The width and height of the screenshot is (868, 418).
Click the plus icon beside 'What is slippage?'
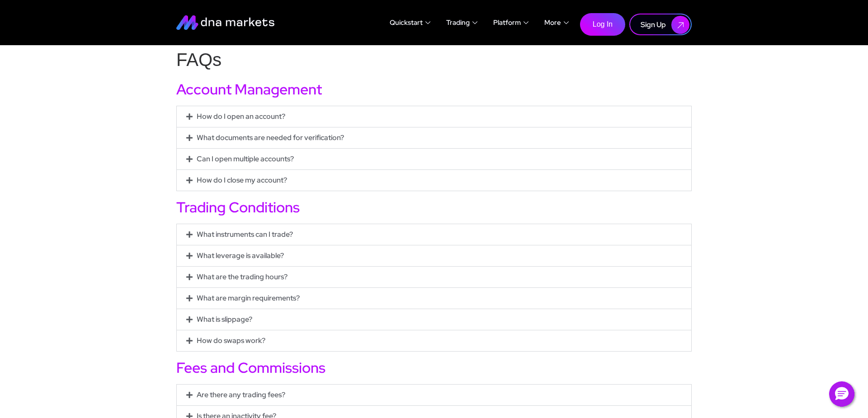tap(189, 319)
